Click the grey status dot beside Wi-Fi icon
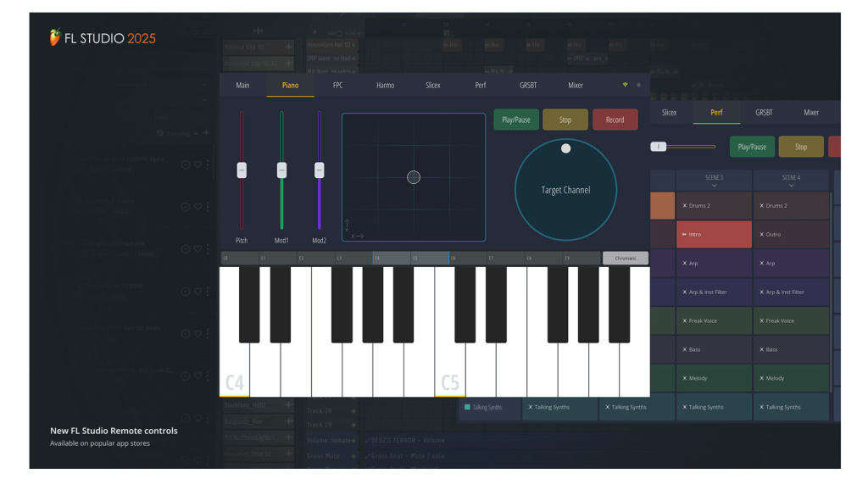This screenshot has width=868, height=479. click(638, 86)
